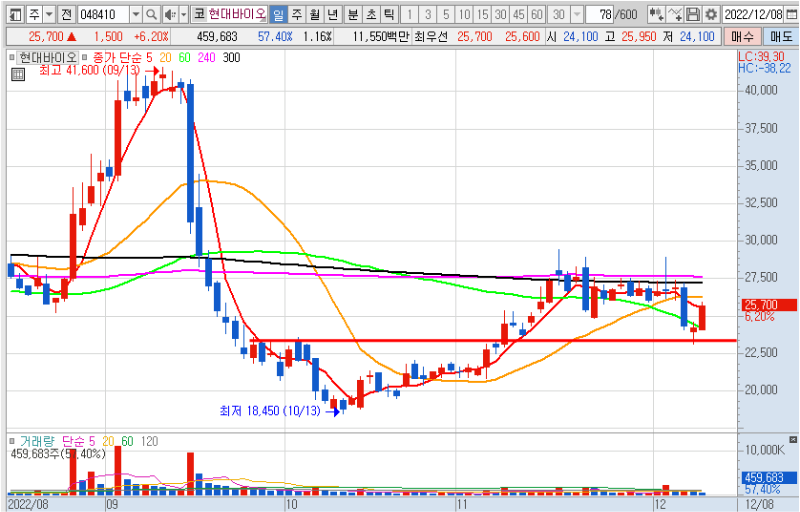This screenshot has width=800, height=512.
Task: Click the data table grid icon below legend
Action: pos(17,74)
